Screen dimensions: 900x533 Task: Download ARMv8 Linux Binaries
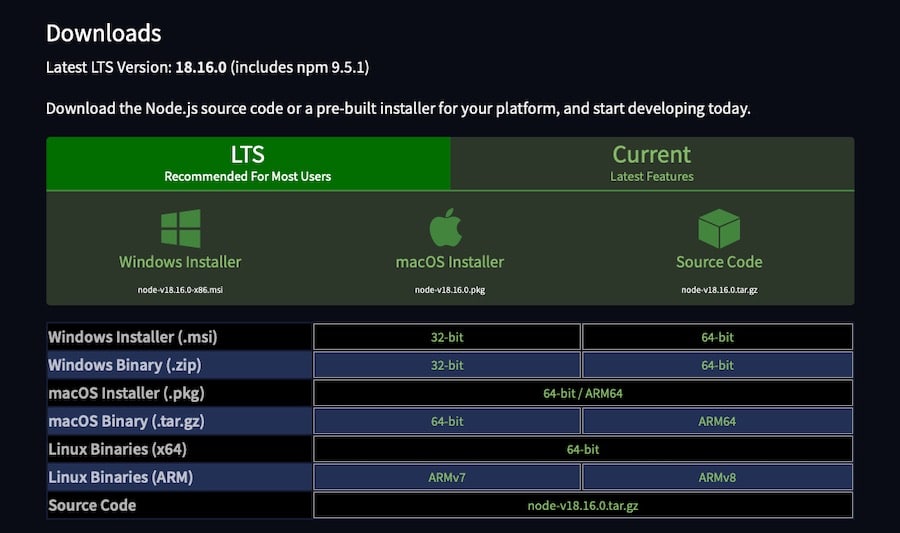pos(717,477)
